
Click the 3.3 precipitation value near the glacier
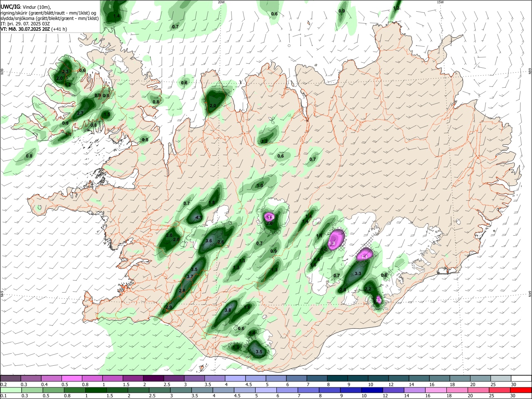tap(358, 274)
